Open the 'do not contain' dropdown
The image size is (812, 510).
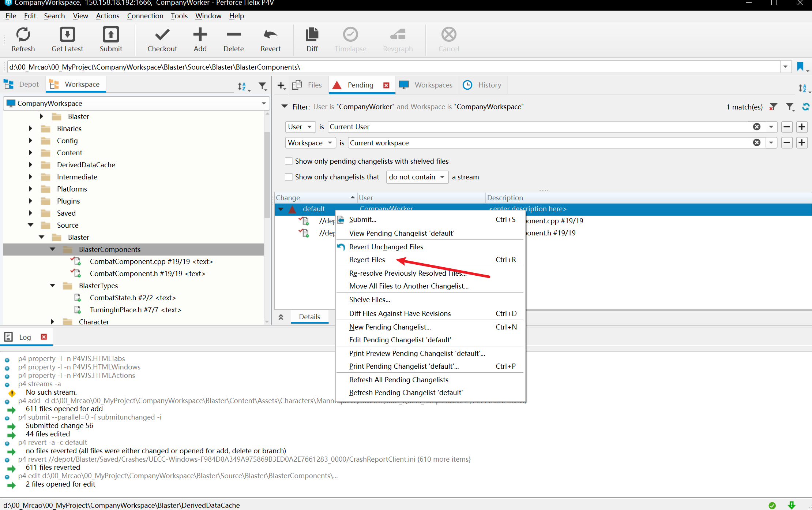(x=417, y=177)
